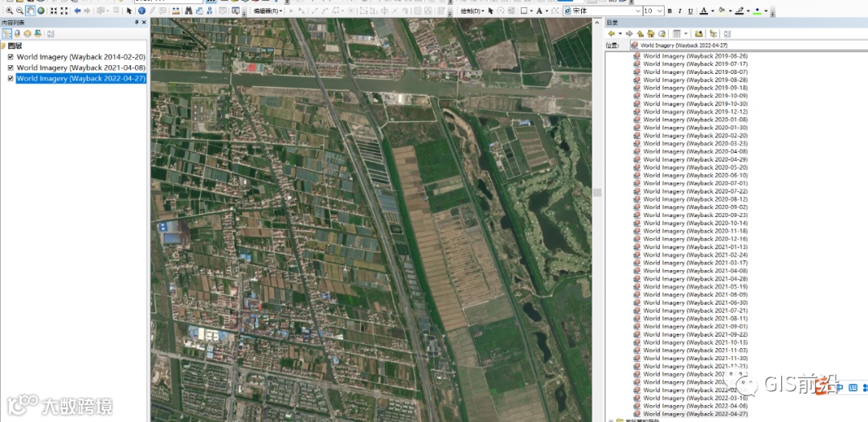Open table of contents Options icon
868x422 pixels.
51,34
